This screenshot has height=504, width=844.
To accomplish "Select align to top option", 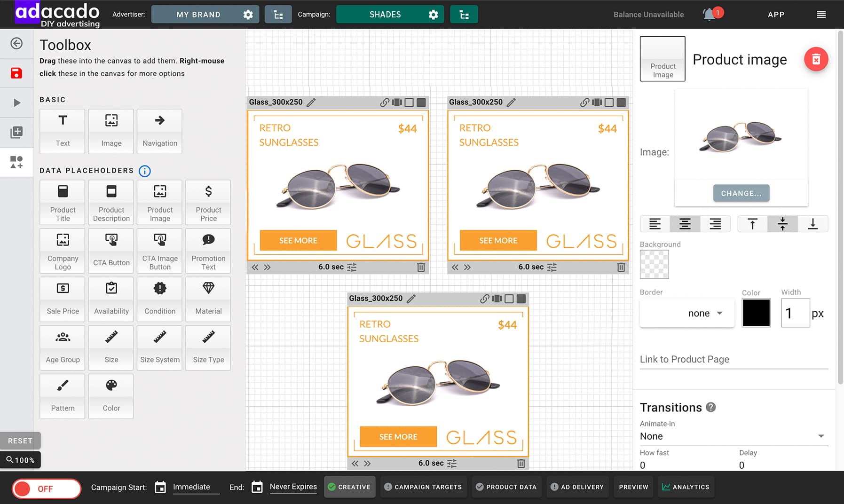I will (752, 224).
